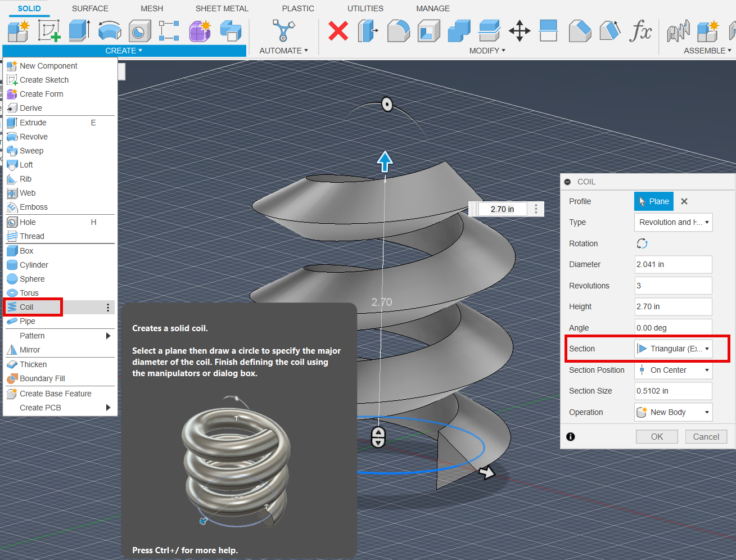Select the Chamfer tool icon

pos(580,31)
